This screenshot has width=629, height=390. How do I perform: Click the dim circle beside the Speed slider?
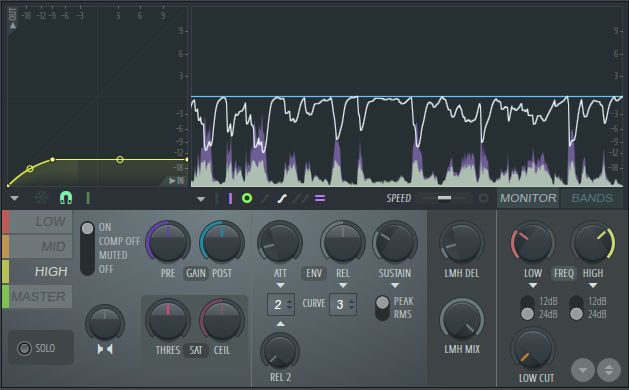pos(484,198)
